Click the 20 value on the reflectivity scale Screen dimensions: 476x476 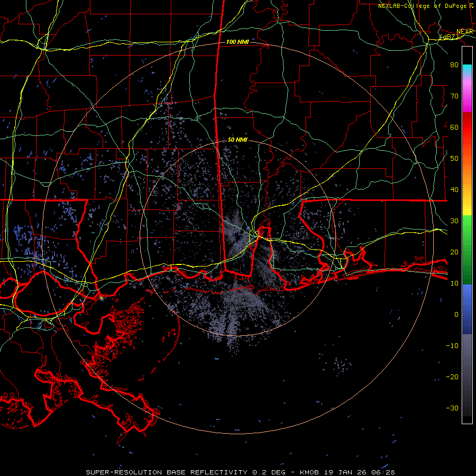(x=454, y=252)
